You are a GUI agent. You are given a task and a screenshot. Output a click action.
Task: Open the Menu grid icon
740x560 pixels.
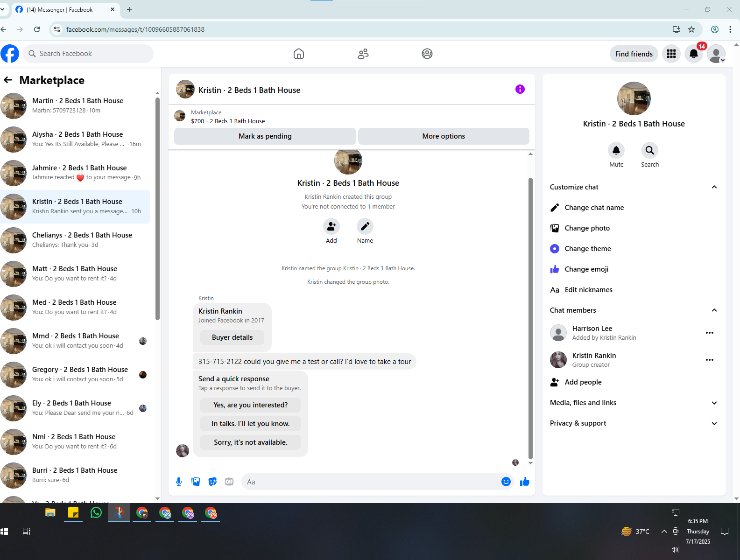[x=671, y=54]
